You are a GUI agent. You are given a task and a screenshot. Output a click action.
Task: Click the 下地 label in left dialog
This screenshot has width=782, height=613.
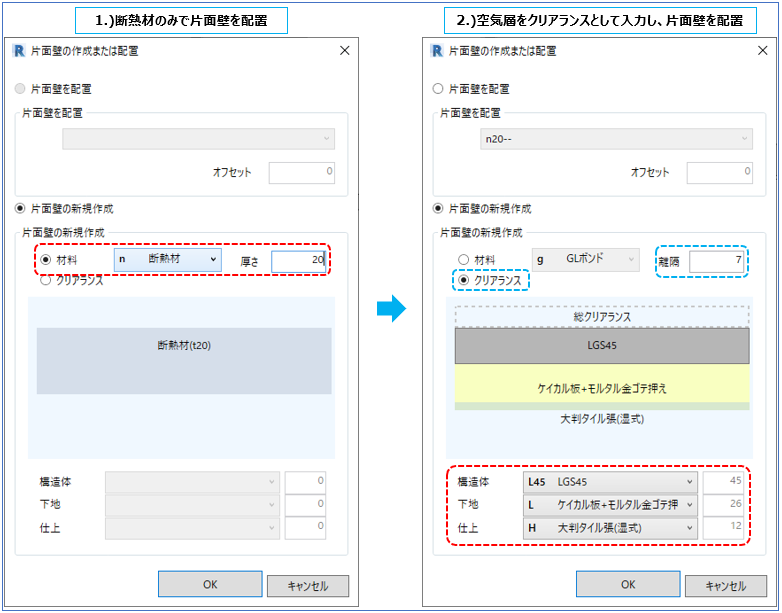click(x=50, y=504)
